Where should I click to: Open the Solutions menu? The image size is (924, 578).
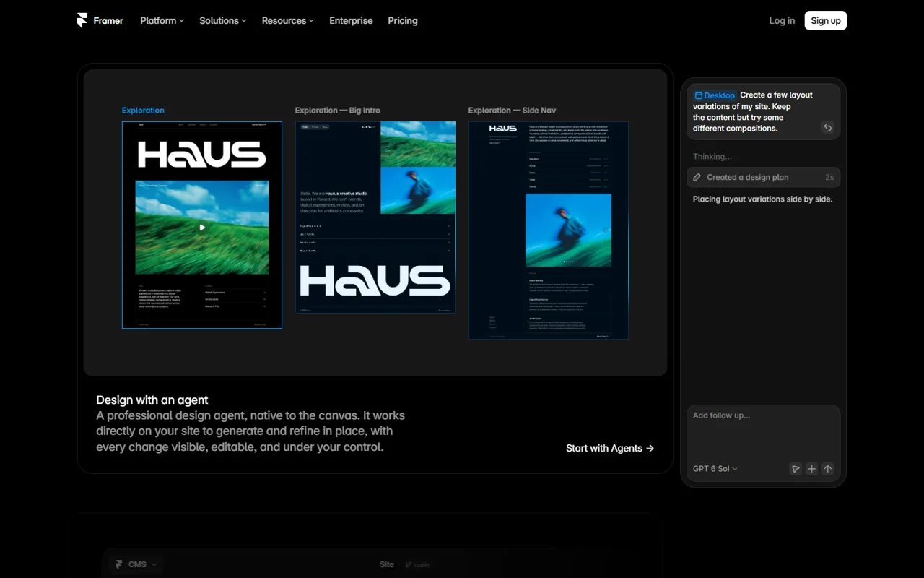[x=222, y=20]
